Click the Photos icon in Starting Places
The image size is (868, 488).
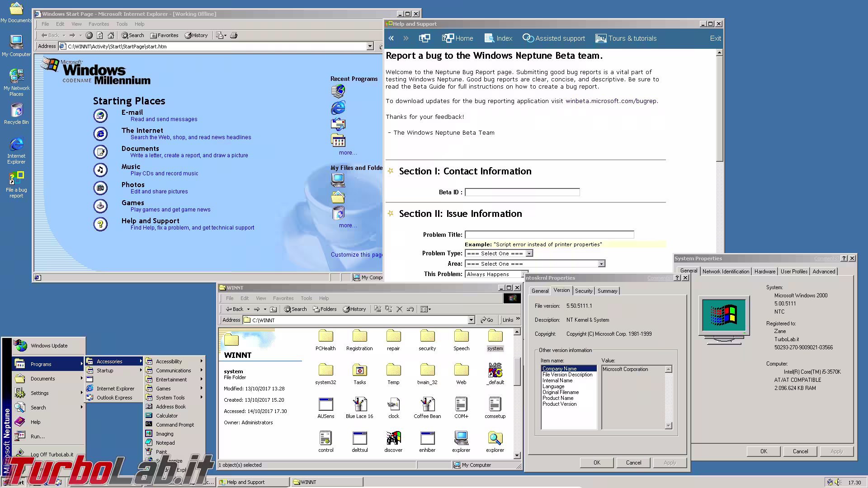(100, 188)
